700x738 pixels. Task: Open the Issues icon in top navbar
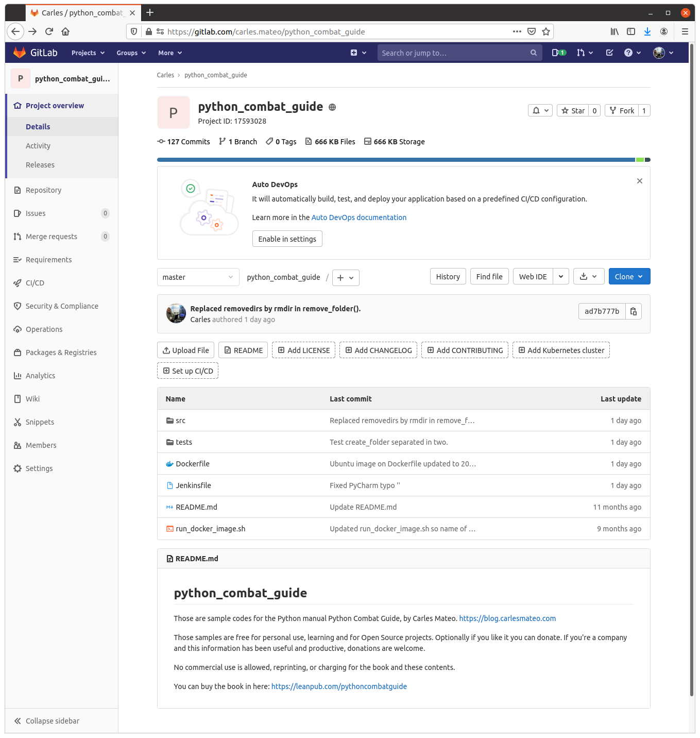[558, 53]
